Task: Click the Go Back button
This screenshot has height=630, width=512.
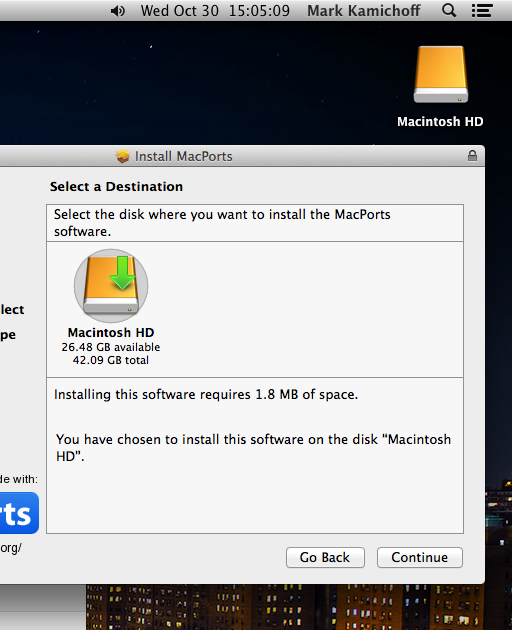Action: pos(325,557)
